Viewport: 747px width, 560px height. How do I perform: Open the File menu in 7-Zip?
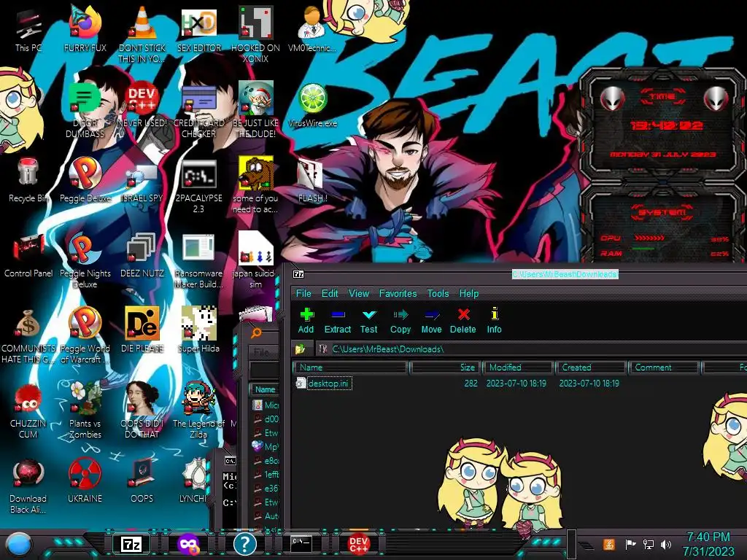[x=303, y=293]
